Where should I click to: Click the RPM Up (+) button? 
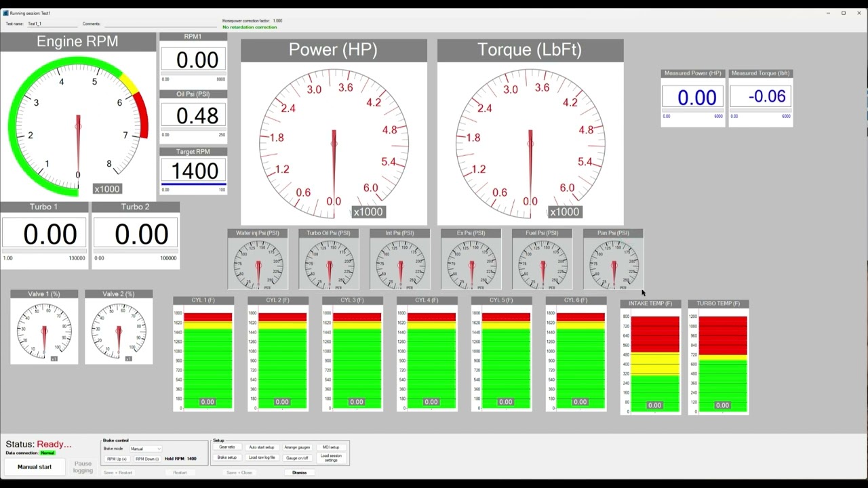(x=117, y=459)
